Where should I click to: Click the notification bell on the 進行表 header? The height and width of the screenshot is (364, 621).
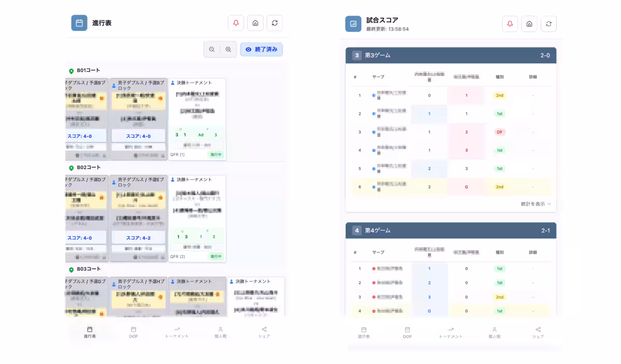[x=236, y=23]
